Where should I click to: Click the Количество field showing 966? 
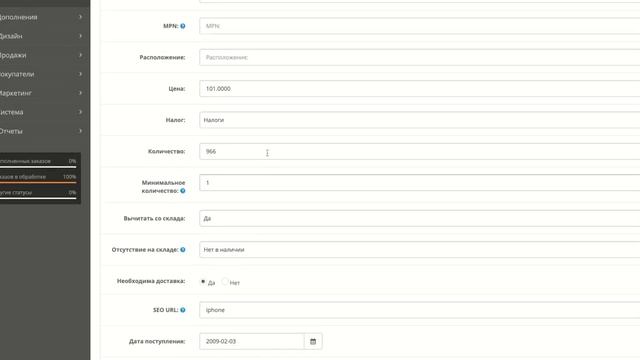click(420, 151)
